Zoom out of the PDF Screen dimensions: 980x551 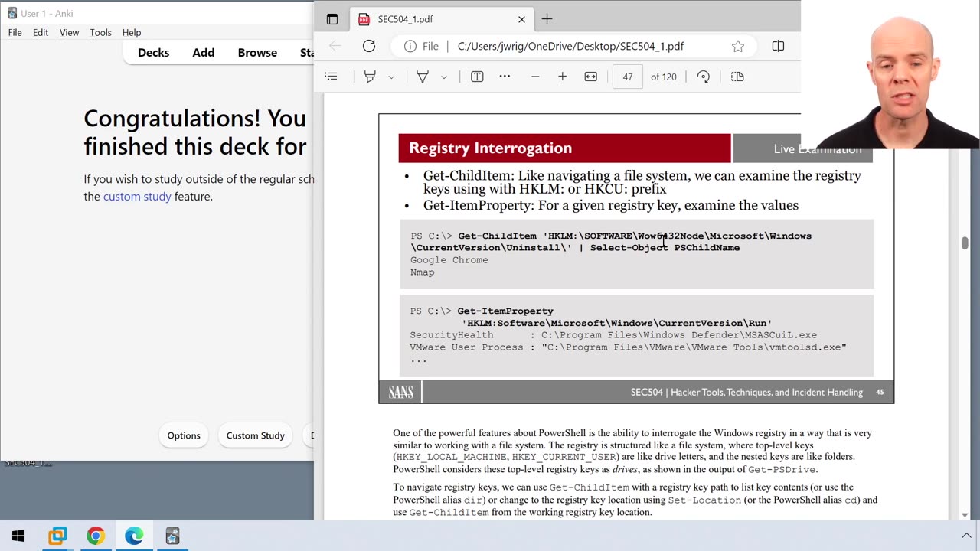(x=535, y=77)
